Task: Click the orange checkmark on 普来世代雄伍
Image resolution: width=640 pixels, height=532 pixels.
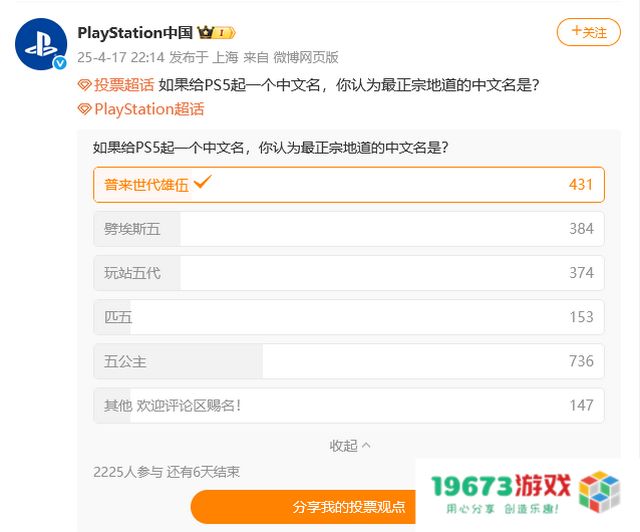Action: (x=202, y=182)
